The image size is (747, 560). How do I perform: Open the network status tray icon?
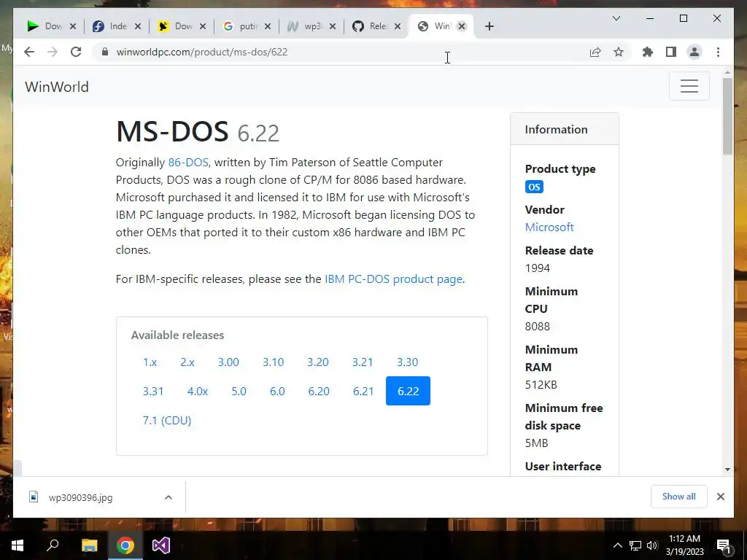click(x=635, y=545)
